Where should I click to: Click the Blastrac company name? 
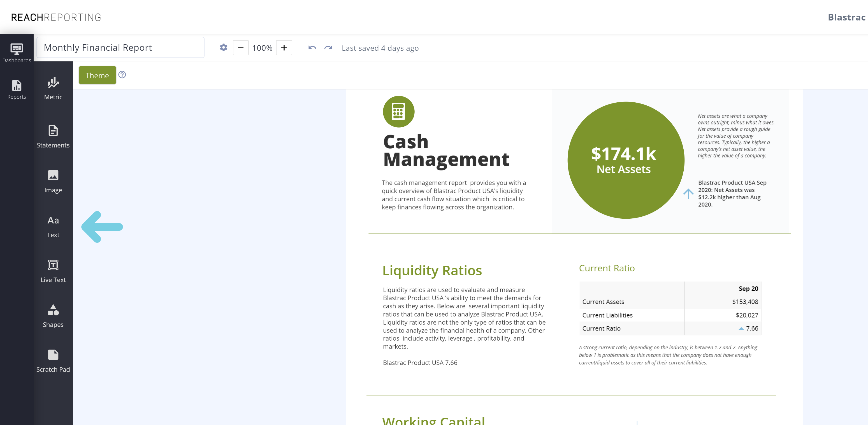tap(847, 17)
